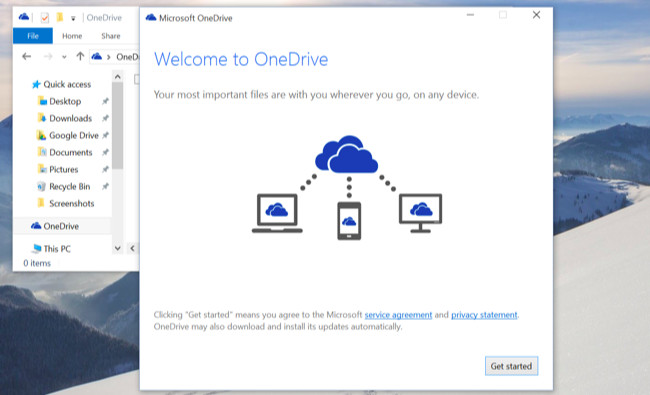Click the Downloads folder icon
The image size is (650, 395).
42,118
